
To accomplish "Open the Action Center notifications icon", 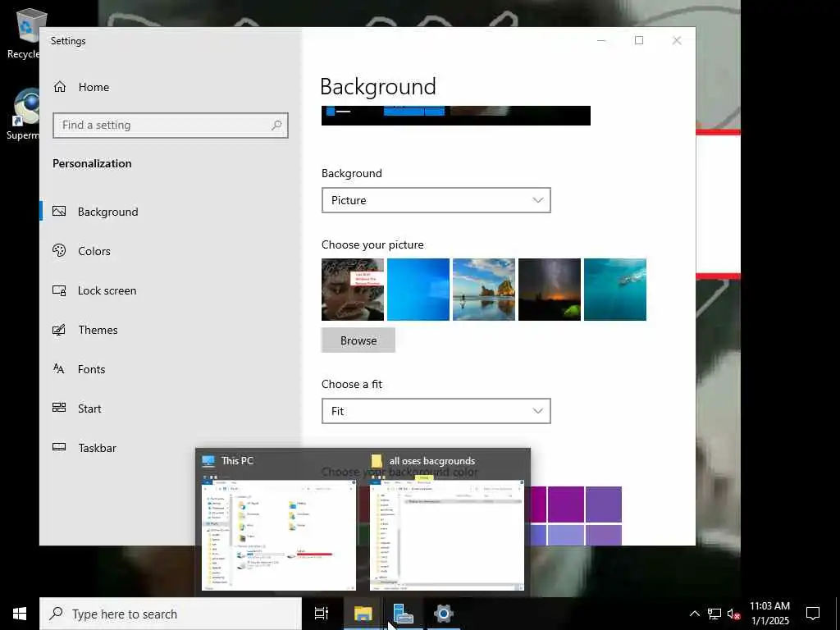I will (x=813, y=614).
